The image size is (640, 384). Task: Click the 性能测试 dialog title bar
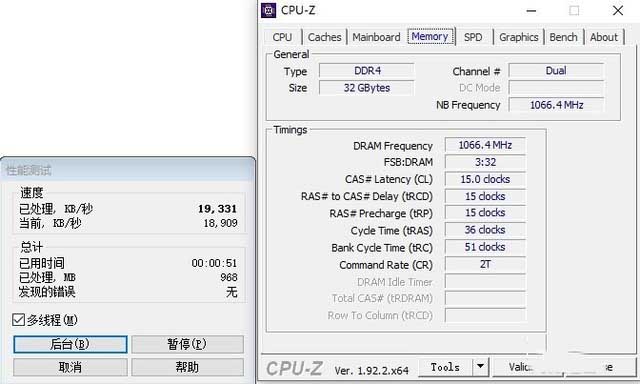click(128, 169)
